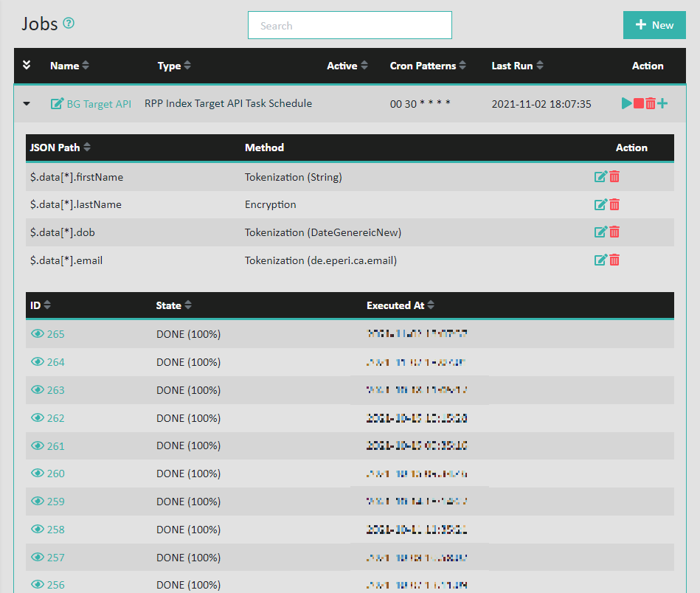Screen dimensions: 700x593
Task: Open the Jobs help question-mark icon
Action: coord(69,23)
